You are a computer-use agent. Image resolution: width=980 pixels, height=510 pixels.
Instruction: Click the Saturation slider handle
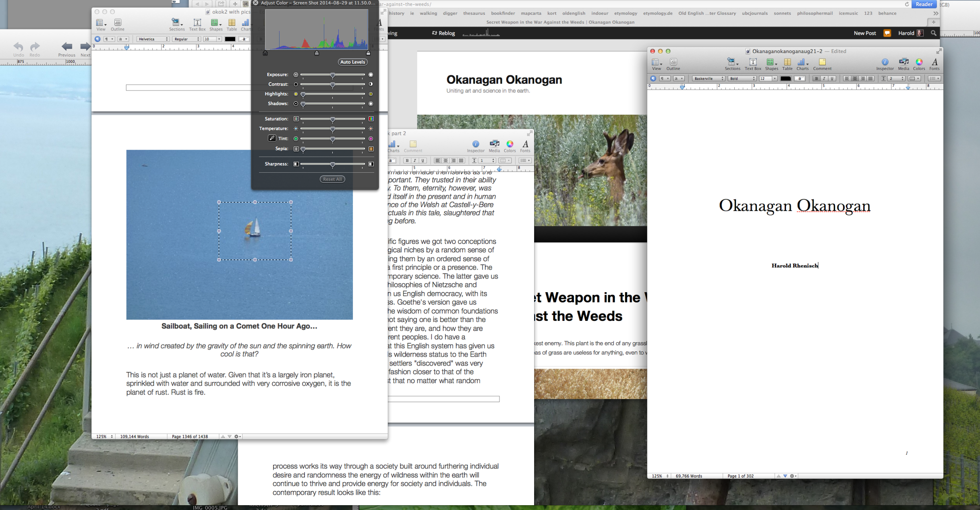click(333, 119)
